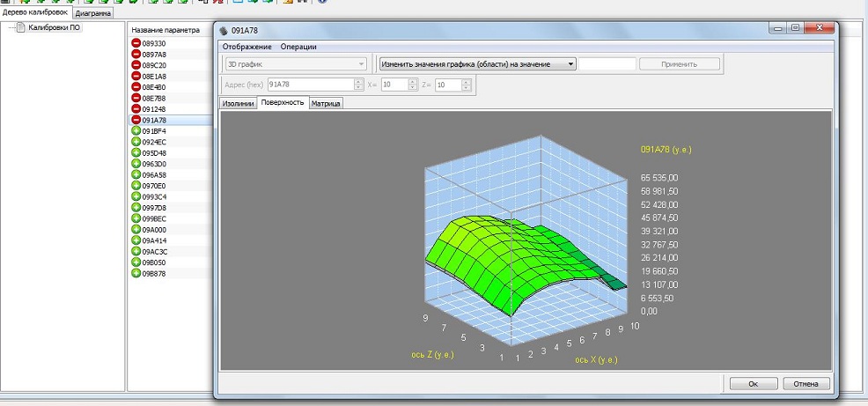Click the value input field next to Применить
This screenshot has height=406, width=868.
click(x=607, y=64)
